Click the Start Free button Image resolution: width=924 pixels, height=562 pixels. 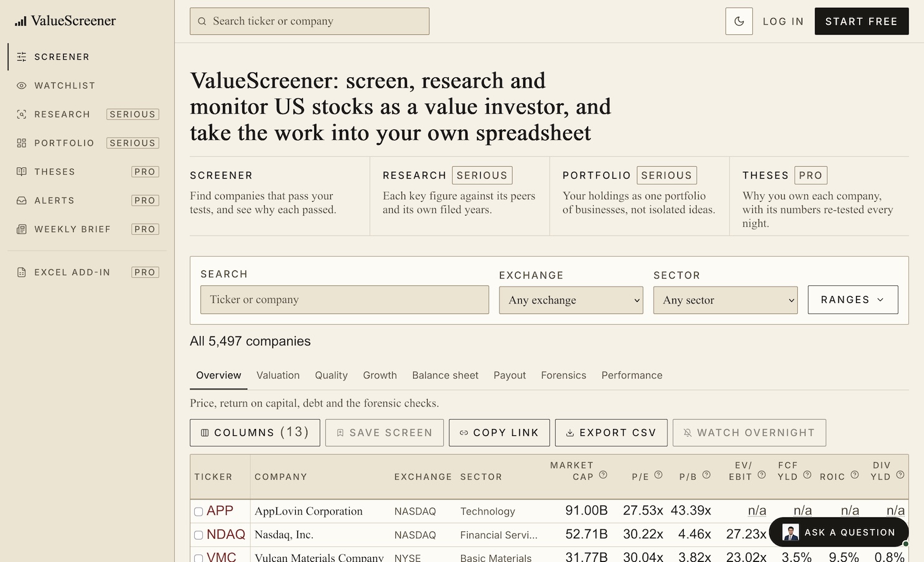point(862,21)
